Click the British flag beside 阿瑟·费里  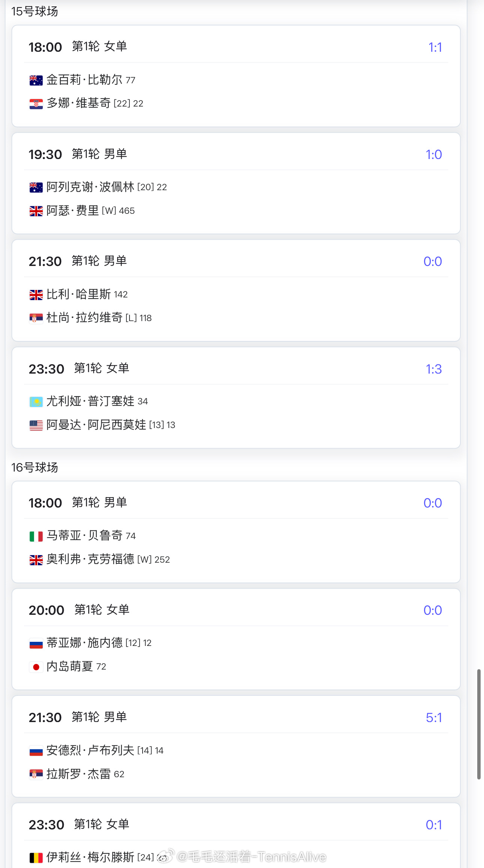[x=36, y=211]
